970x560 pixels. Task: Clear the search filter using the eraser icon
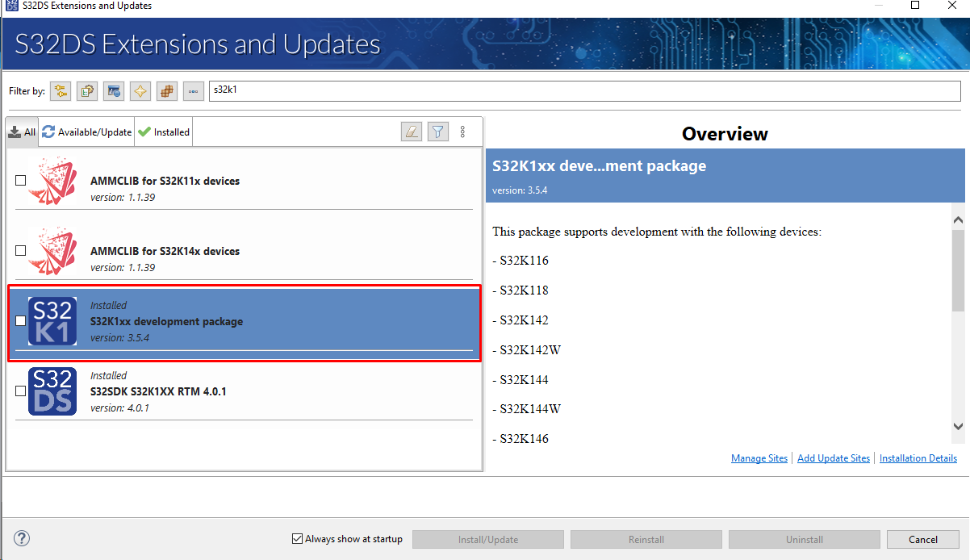(x=412, y=131)
